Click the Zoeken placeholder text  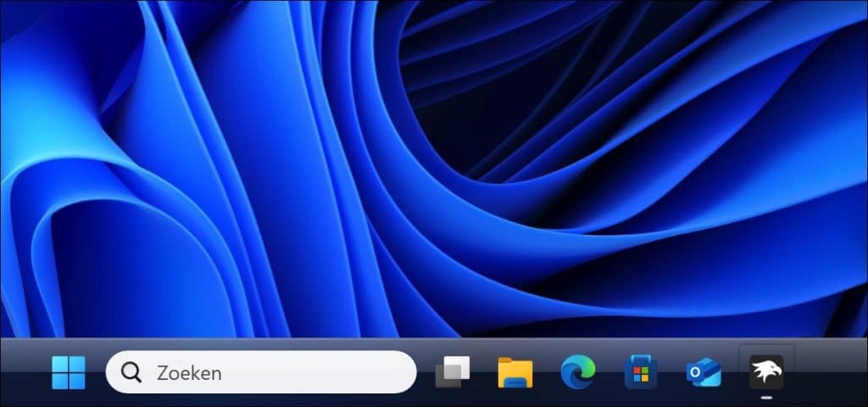pos(189,372)
